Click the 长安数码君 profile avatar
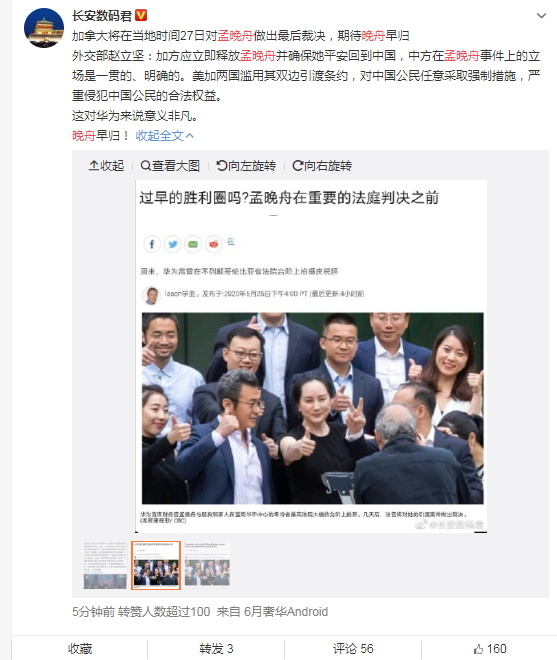Screen dimensions: 557x660 coord(44,28)
